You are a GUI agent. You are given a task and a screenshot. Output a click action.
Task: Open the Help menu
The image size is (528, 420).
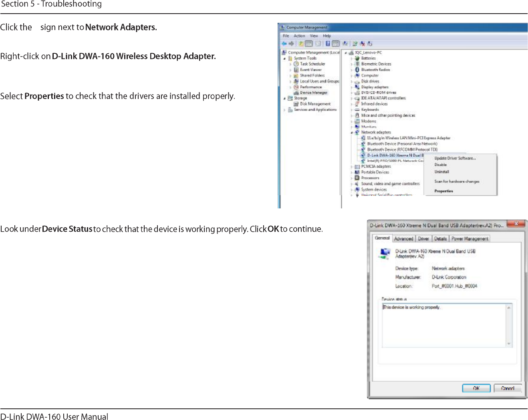pyautogui.click(x=327, y=36)
